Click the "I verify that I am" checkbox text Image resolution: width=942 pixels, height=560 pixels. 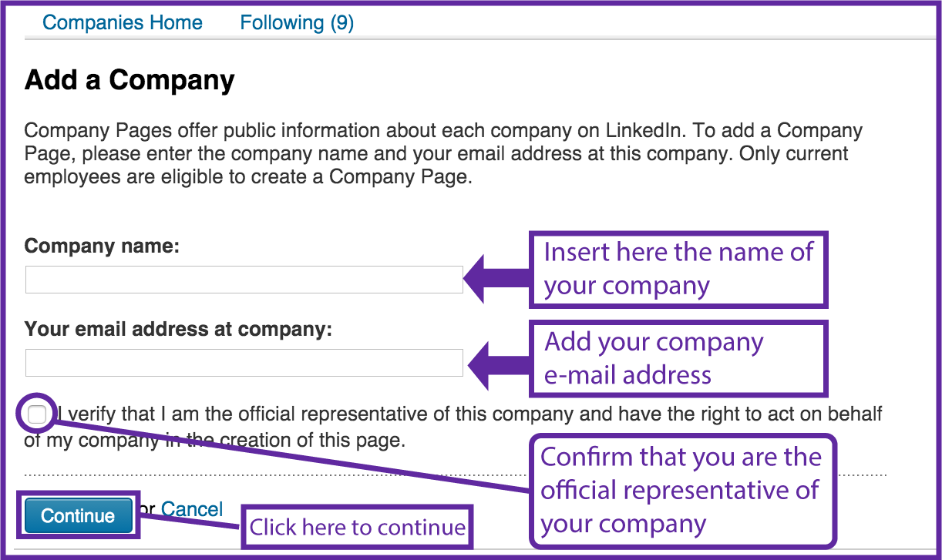pos(463,414)
